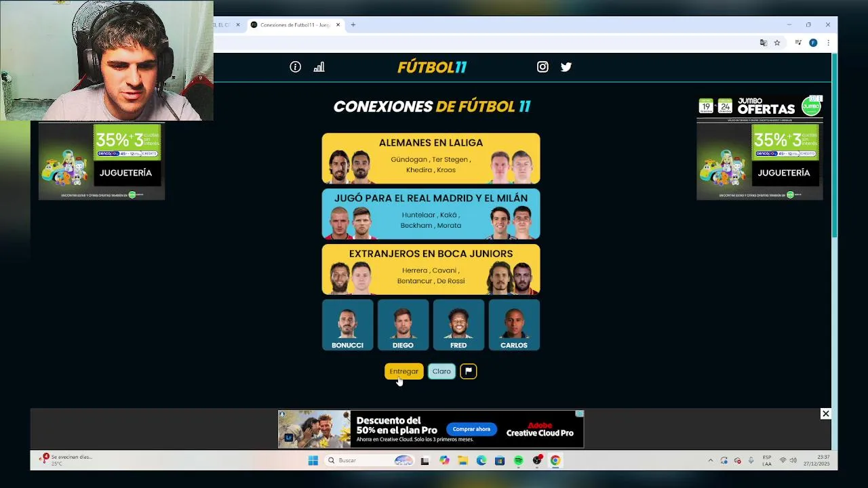The width and height of the screenshot is (868, 488).
Task: Click the page vertical scrollbar
Action: tap(834, 145)
